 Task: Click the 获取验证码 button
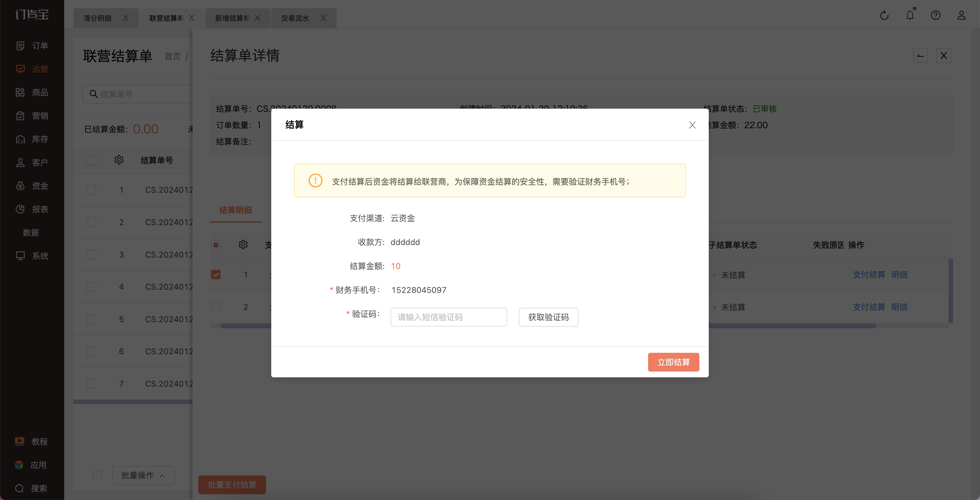[548, 317]
